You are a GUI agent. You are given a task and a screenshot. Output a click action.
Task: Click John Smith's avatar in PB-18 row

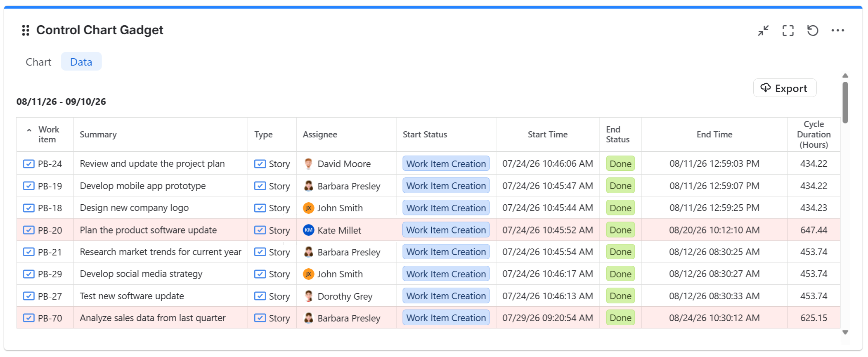pos(308,208)
